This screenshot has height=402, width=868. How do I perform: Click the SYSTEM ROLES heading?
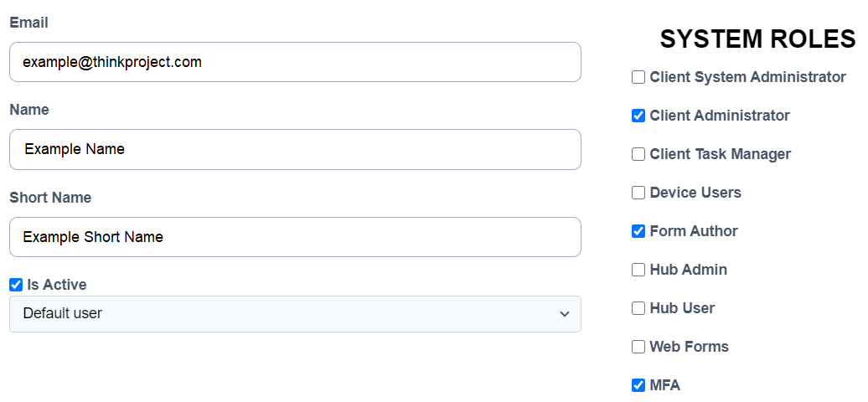[757, 39]
